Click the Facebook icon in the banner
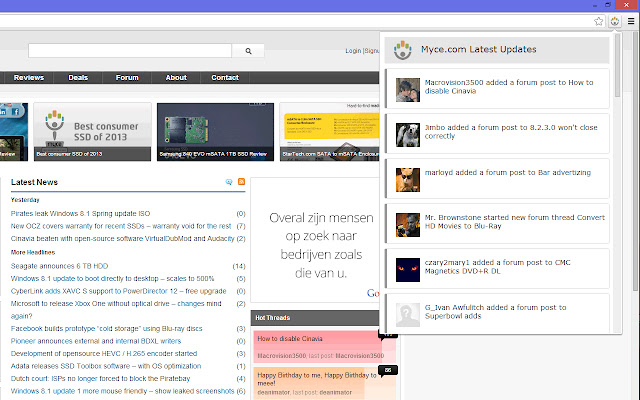The width and height of the screenshot is (640, 400). pyautogui.click(x=16, y=111)
